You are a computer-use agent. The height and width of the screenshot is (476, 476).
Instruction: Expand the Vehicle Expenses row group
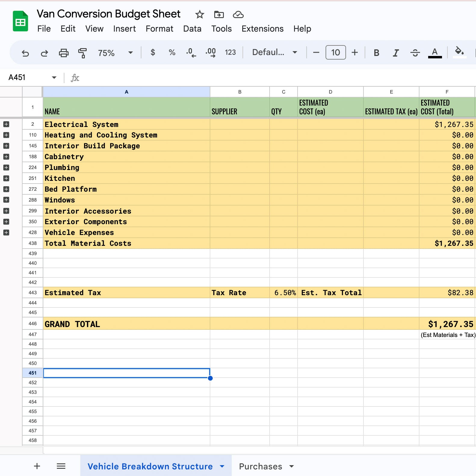[6, 233]
